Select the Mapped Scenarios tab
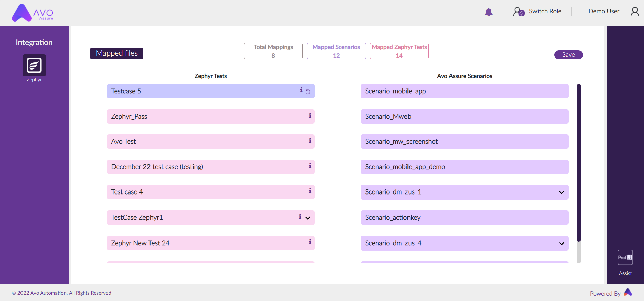 336,51
